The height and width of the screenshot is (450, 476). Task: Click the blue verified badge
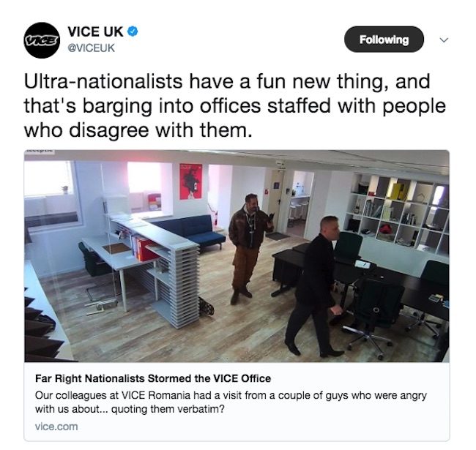click(133, 31)
